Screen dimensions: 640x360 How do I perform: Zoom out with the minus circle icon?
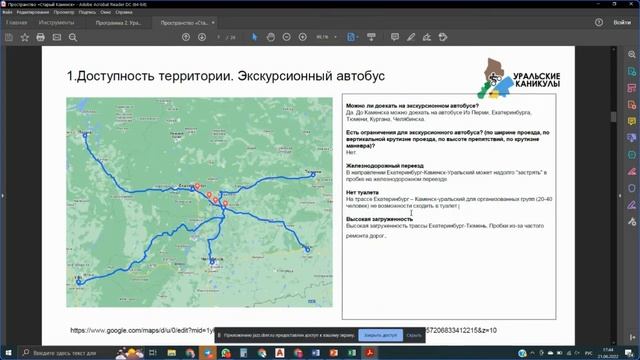tap(287, 37)
